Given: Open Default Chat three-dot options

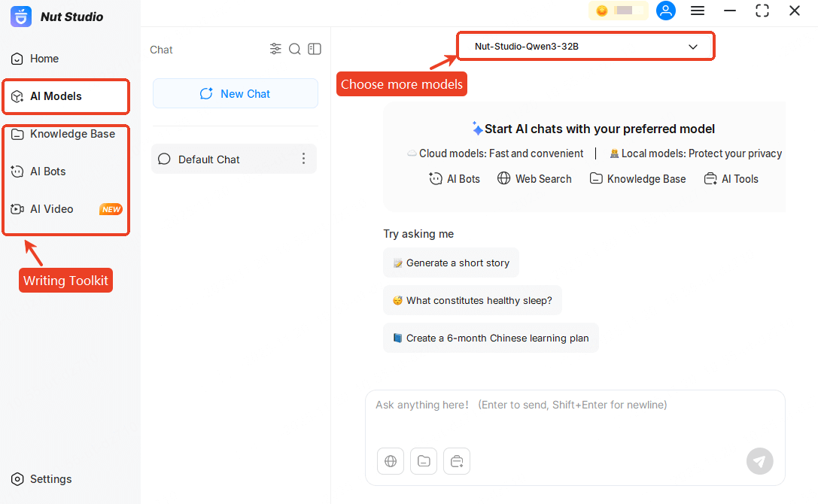Looking at the screenshot, I should tap(304, 159).
